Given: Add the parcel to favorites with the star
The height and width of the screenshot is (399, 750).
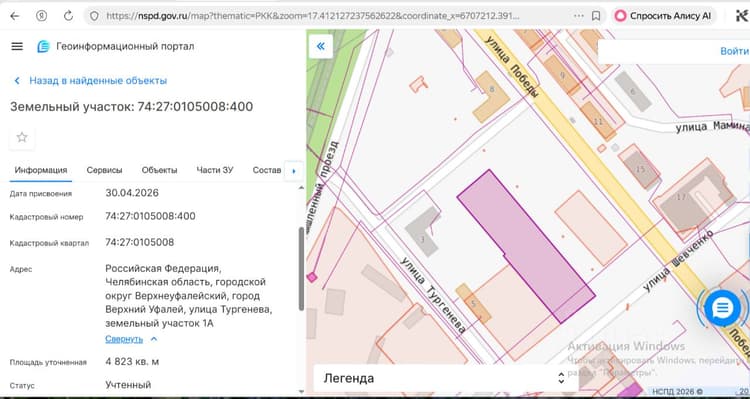Looking at the screenshot, I should coord(22,138).
